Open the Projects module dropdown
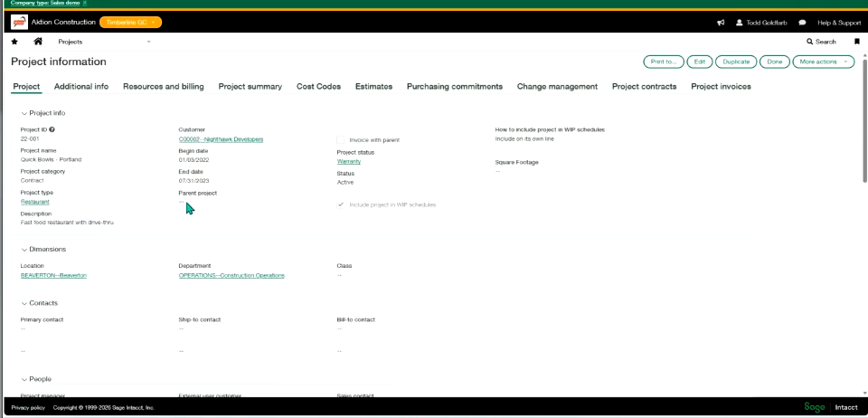 pos(104,42)
